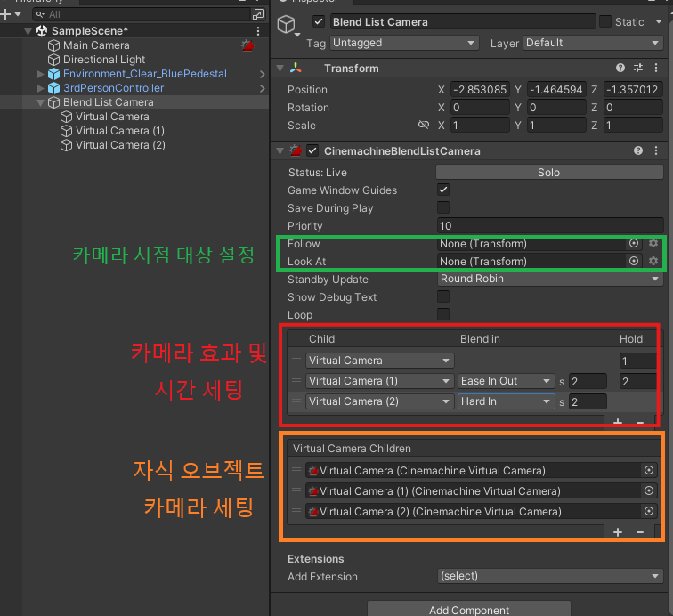Image resolution: width=673 pixels, height=616 pixels.
Task: Open Environment_Clear_BluePedestal prefab with its arrow
Action: click(x=263, y=74)
